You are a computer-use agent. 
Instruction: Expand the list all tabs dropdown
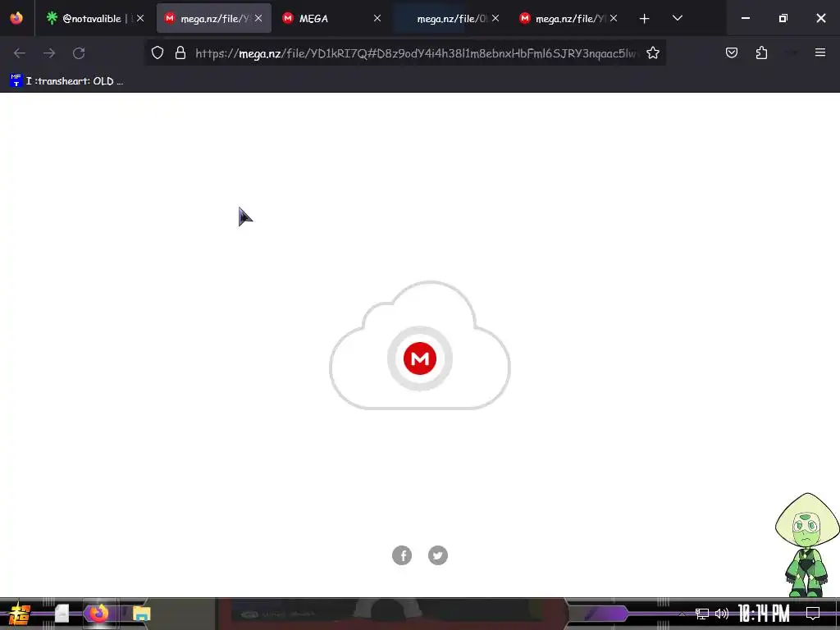[677, 18]
